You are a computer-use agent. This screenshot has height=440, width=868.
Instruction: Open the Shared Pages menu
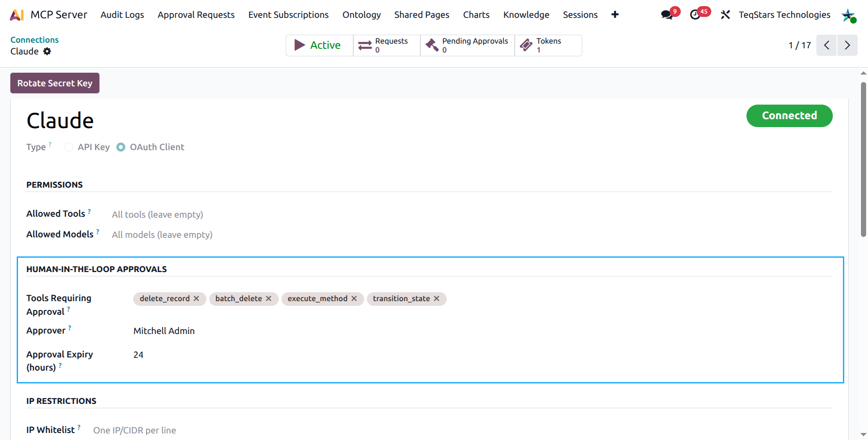point(422,15)
